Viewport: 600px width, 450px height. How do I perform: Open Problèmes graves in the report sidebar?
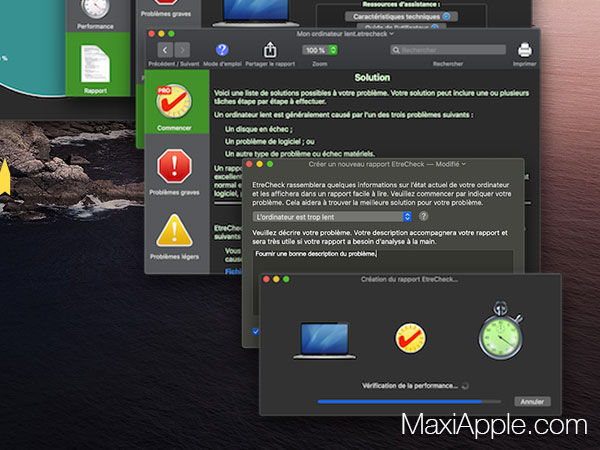pyautogui.click(x=174, y=171)
